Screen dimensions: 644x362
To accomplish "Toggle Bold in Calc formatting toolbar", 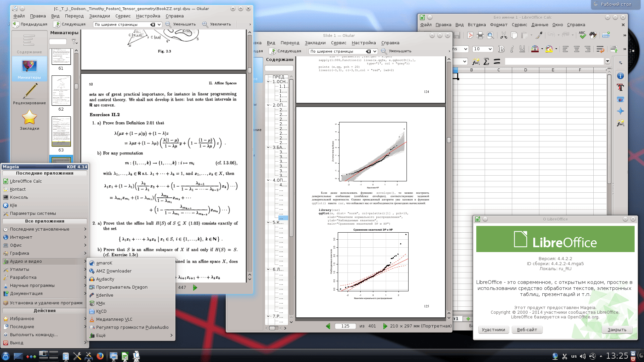I will pos(501,49).
